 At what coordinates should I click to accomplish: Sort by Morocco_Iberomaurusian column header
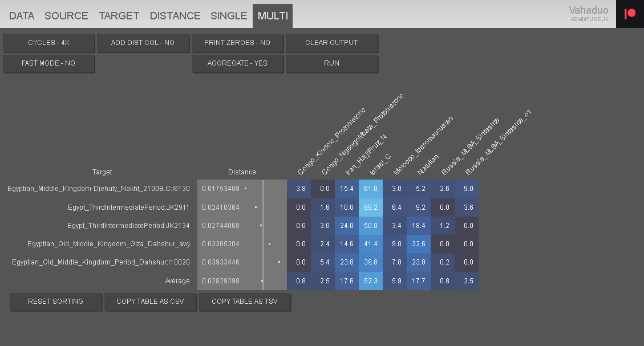point(423,145)
